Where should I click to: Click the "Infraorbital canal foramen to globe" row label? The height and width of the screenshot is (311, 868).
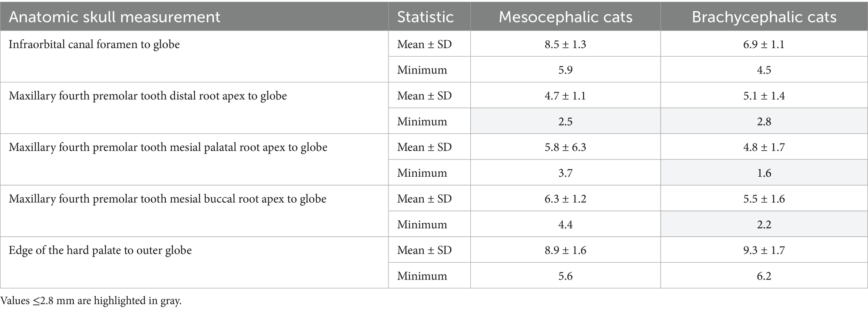coord(94,44)
